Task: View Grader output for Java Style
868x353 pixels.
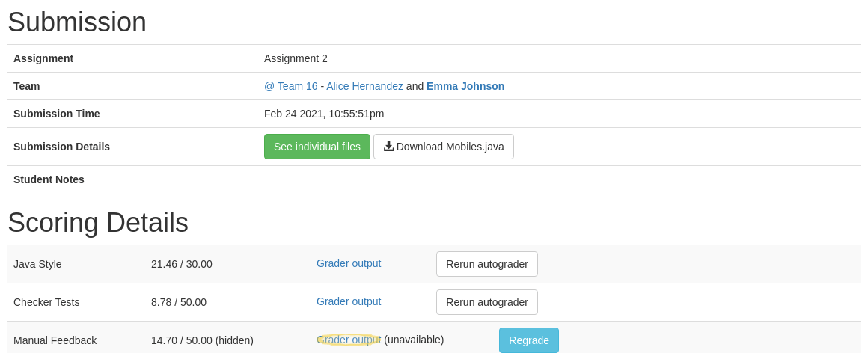Action: pos(349,263)
